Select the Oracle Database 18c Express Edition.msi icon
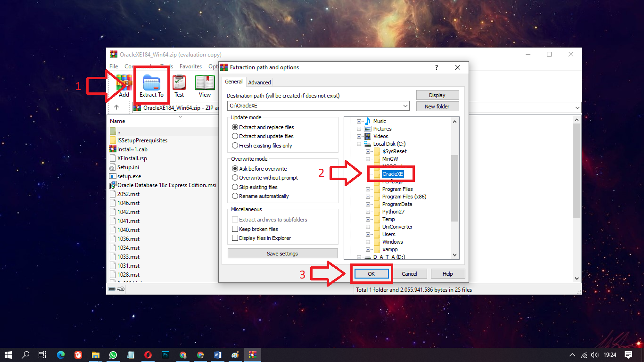Image resolution: width=644 pixels, height=362 pixels. (113, 185)
